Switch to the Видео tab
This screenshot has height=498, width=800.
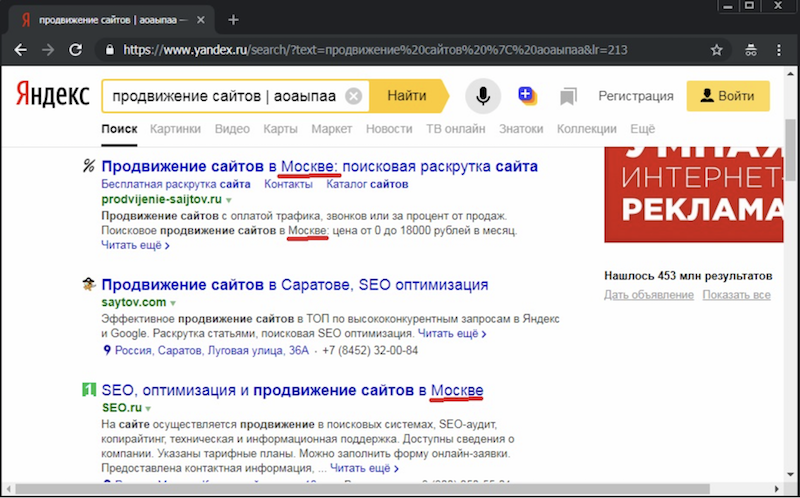click(x=232, y=129)
